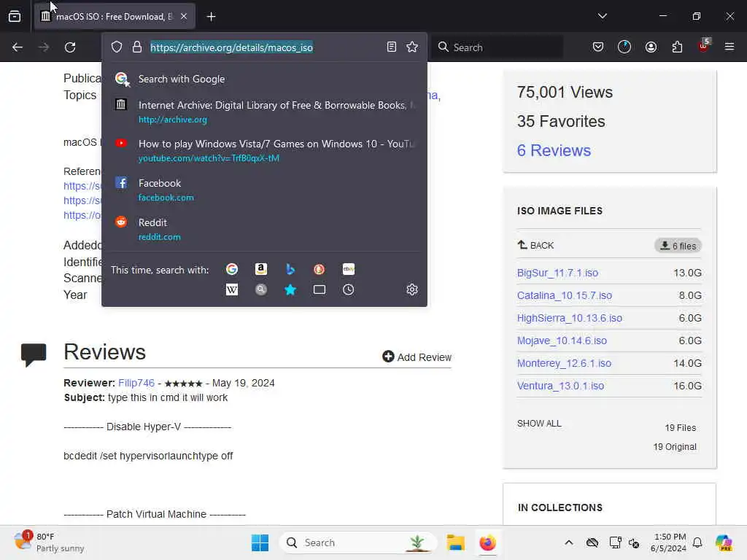
Task: Open the extensions puzzle menu
Action: point(677,47)
